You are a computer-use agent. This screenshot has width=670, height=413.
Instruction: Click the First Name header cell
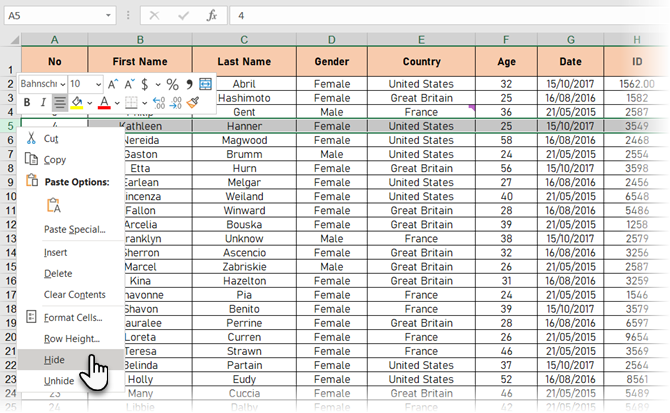pos(140,62)
